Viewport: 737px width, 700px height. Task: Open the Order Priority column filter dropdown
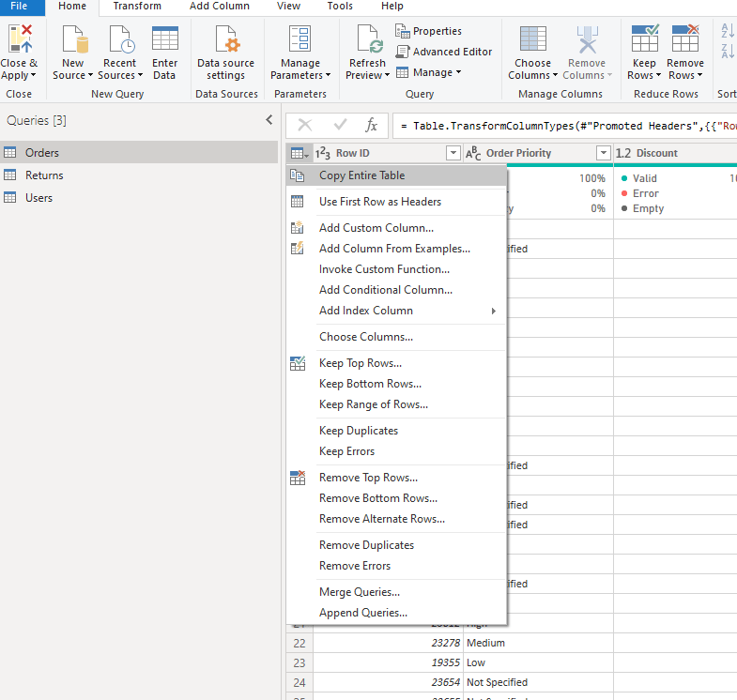pyautogui.click(x=604, y=153)
